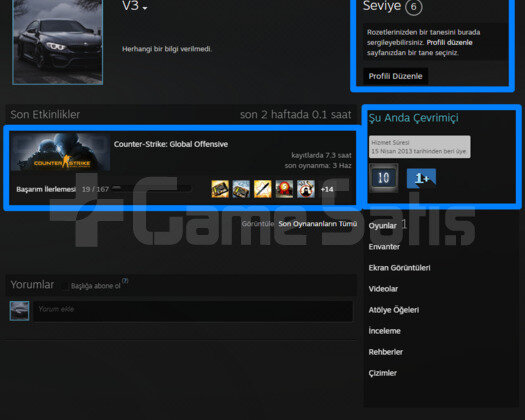Click the Son Etkinlikler header
The height and width of the screenshot is (420, 525).
[x=45, y=115]
